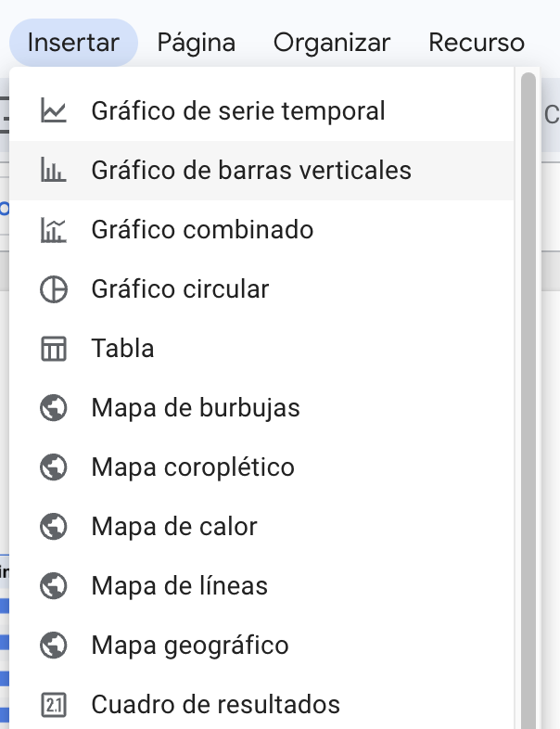Click the vertical bar chart icon

coord(54,171)
